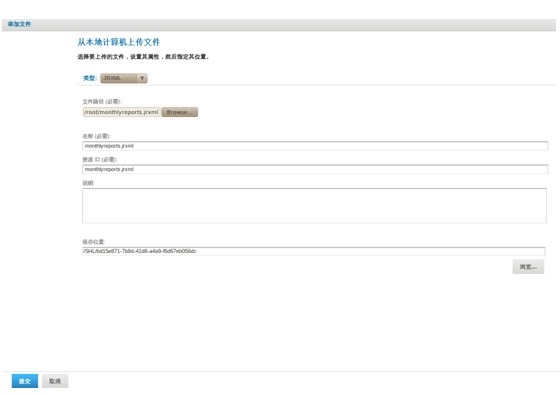Viewport: 560px width, 394px height.
Task: Click the 名称 name input field
Action: (x=315, y=146)
